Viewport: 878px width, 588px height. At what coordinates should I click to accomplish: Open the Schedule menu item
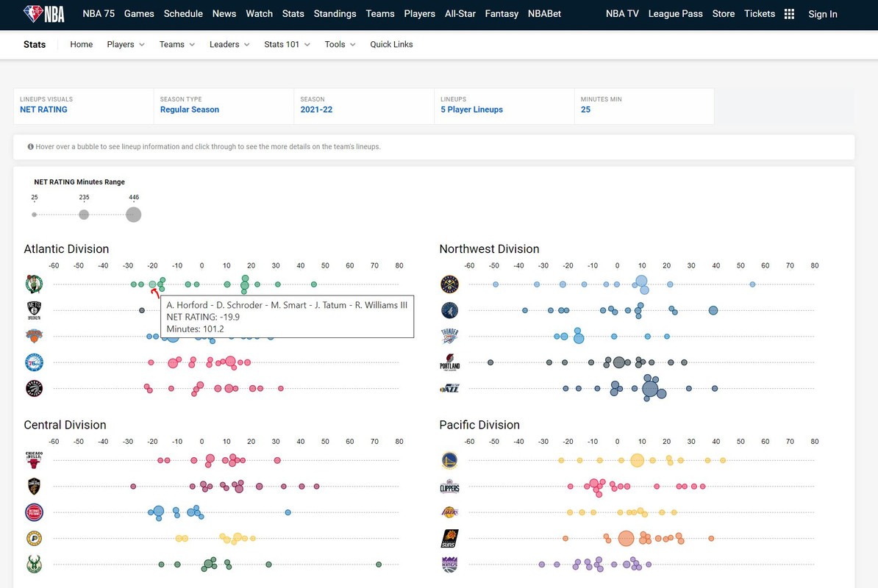[183, 14]
